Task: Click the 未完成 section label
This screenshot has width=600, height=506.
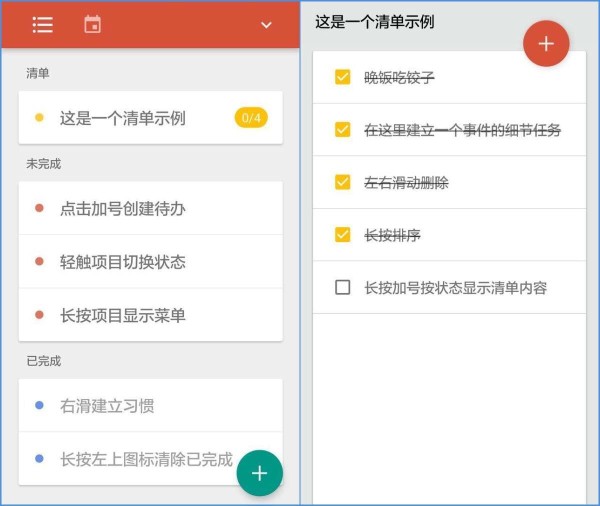Action: pyautogui.click(x=43, y=164)
